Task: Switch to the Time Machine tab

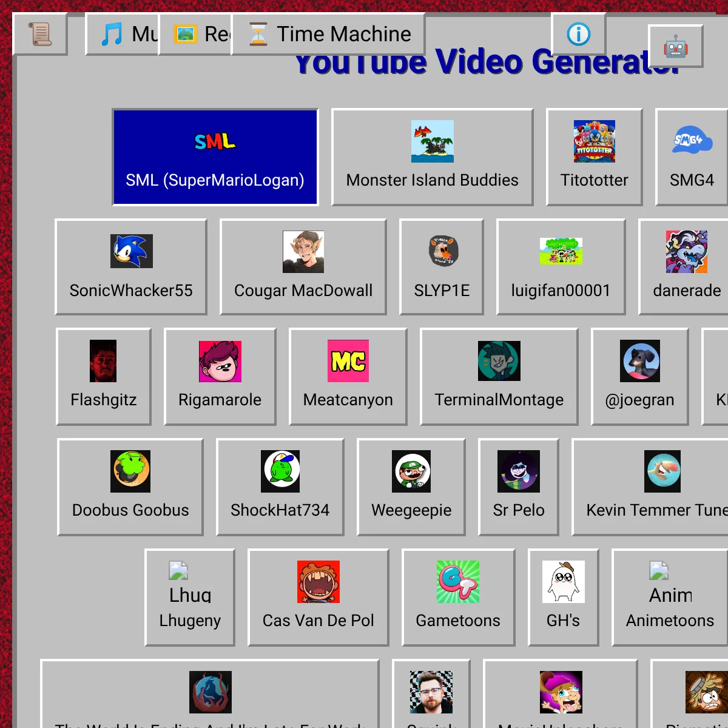Action: click(x=328, y=34)
